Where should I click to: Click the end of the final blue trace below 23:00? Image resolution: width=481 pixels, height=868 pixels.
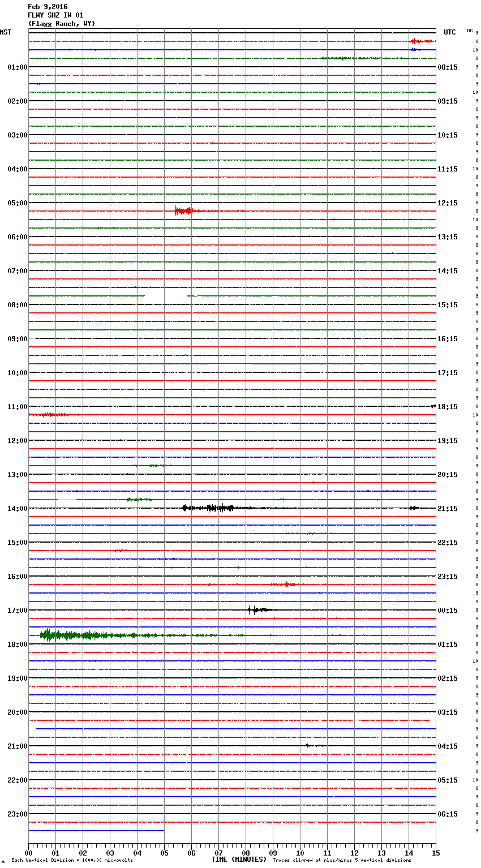(164, 831)
